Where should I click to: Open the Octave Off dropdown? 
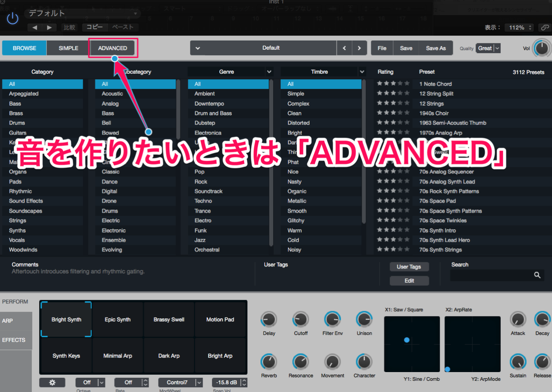click(x=90, y=382)
